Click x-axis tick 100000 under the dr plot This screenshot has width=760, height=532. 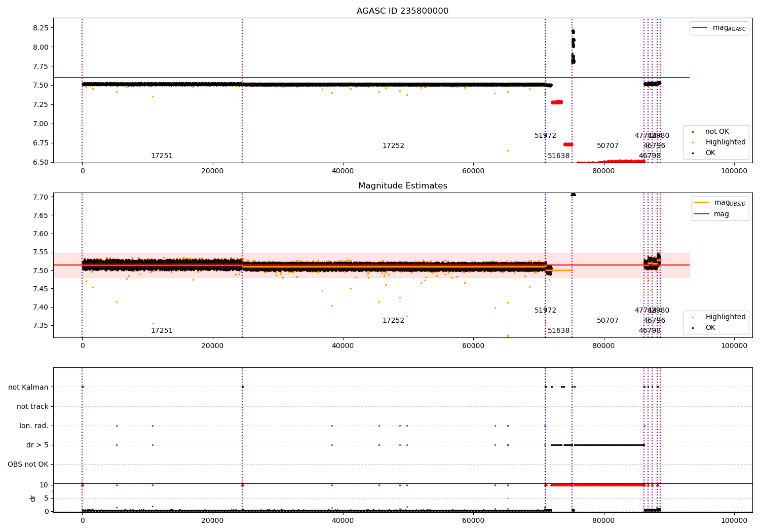[734, 520]
